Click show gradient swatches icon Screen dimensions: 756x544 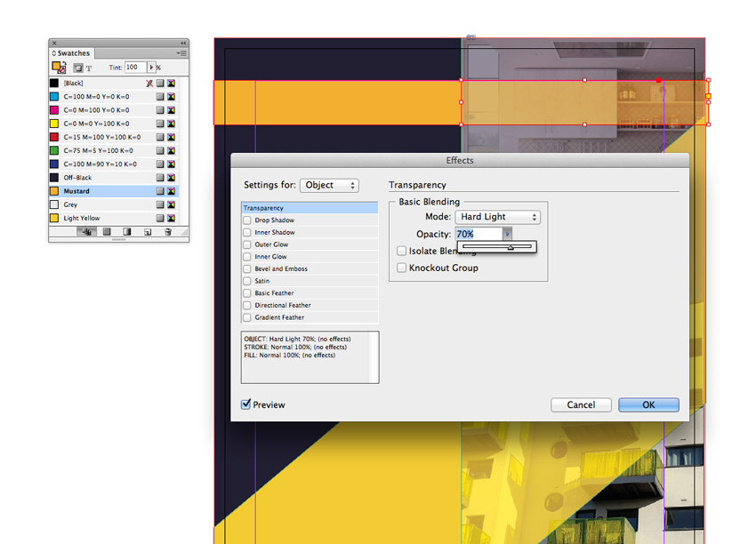[x=126, y=232]
